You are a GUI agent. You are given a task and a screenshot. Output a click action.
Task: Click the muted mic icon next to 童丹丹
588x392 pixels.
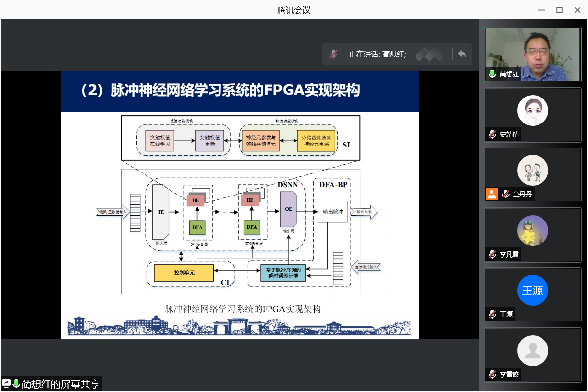[x=506, y=194]
